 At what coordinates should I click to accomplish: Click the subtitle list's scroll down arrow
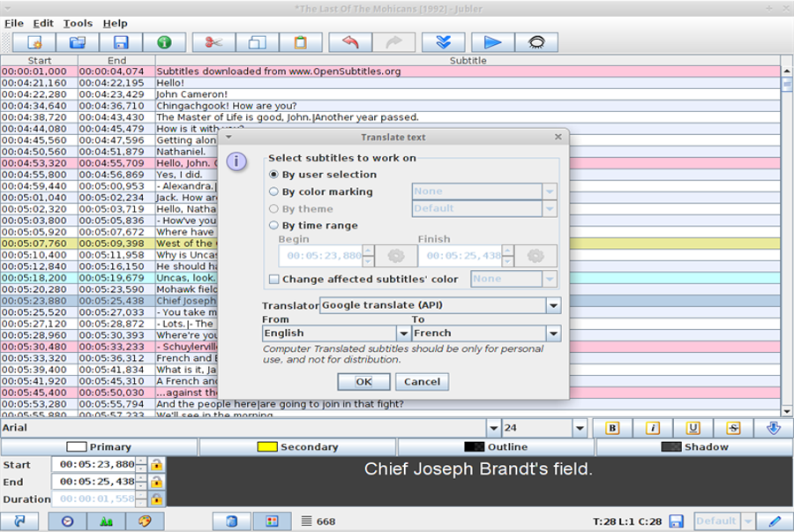[x=787, y=411]
